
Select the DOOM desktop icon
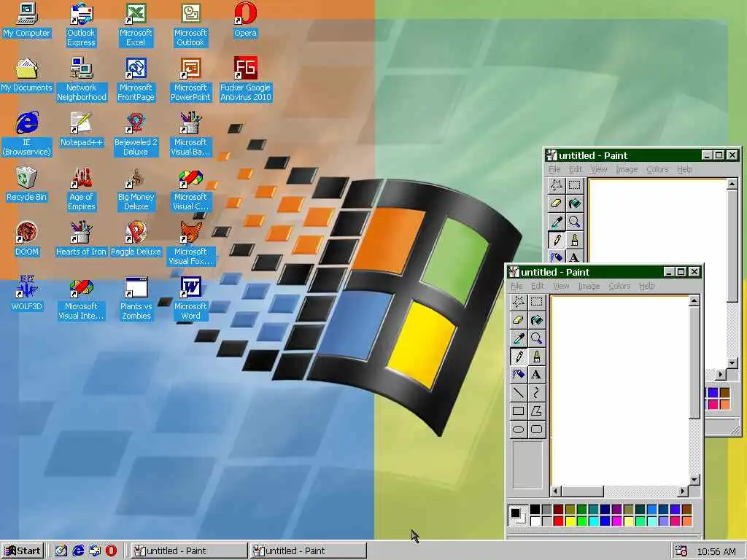coord(27,239)
